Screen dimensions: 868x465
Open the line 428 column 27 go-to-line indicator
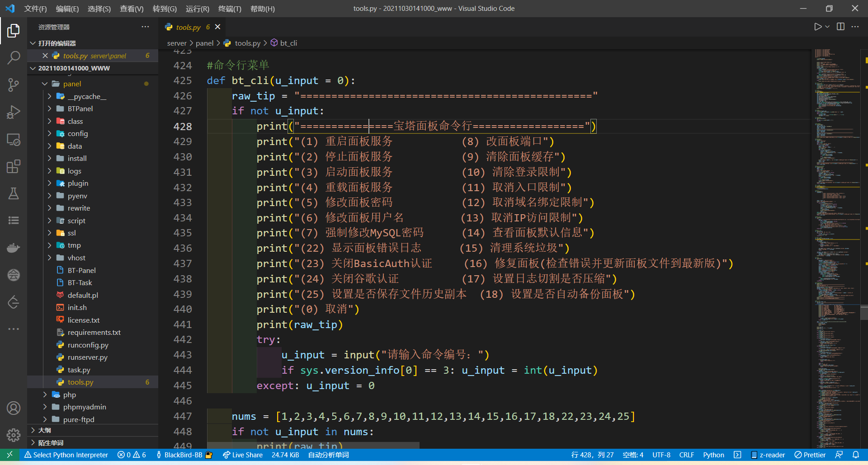(x=592, y=455)
